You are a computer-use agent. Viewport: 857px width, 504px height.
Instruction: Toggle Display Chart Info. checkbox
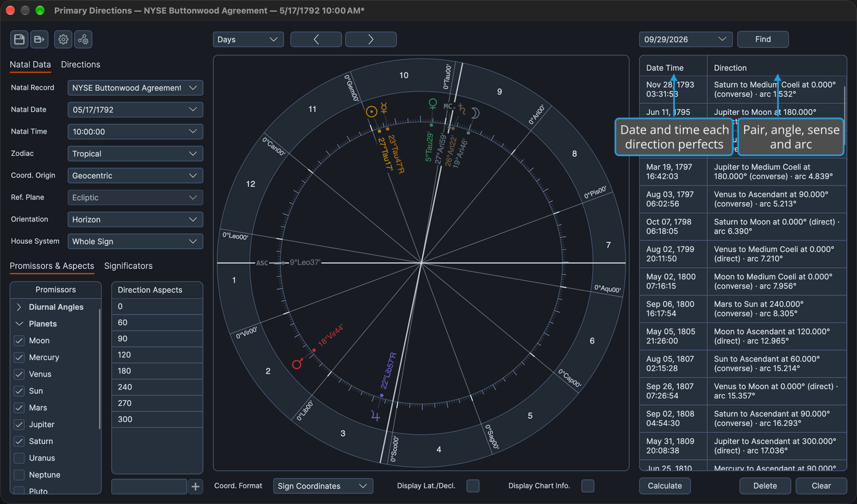[588, 486]
